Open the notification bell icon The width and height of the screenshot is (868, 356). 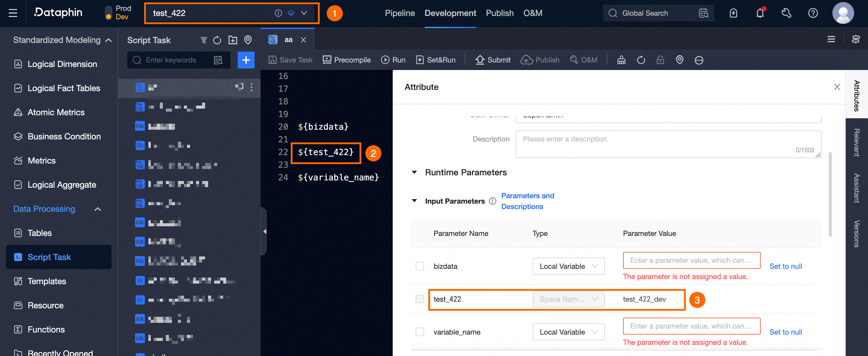[x=760, y=13]
